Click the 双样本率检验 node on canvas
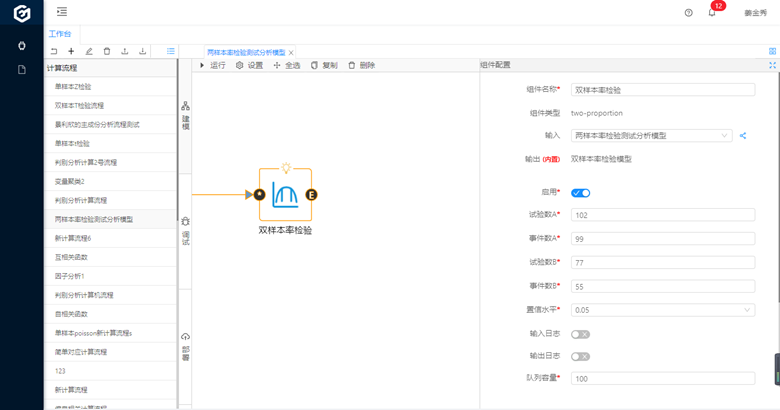Viewport: 780px width, 410px height. 285,195
